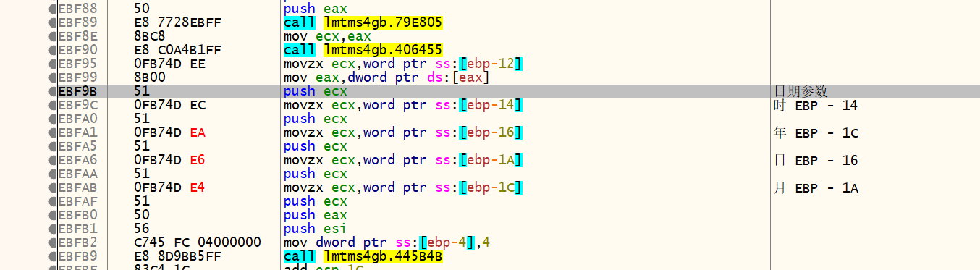Toggle breakpoint dot on highlighted EBF9B row
Screen dimensions: 980x270
[52, 91]
